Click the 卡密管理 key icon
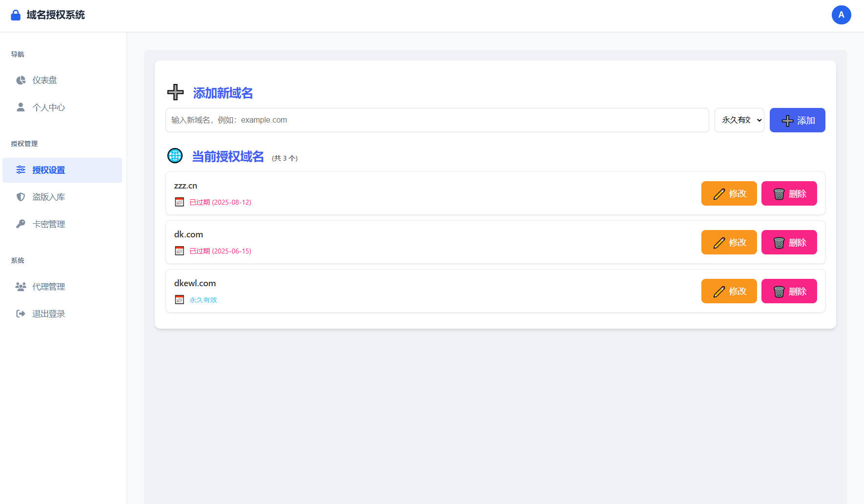Image resolution: width=864 pixels, height=504 pixels. click(x=21, y=224)
